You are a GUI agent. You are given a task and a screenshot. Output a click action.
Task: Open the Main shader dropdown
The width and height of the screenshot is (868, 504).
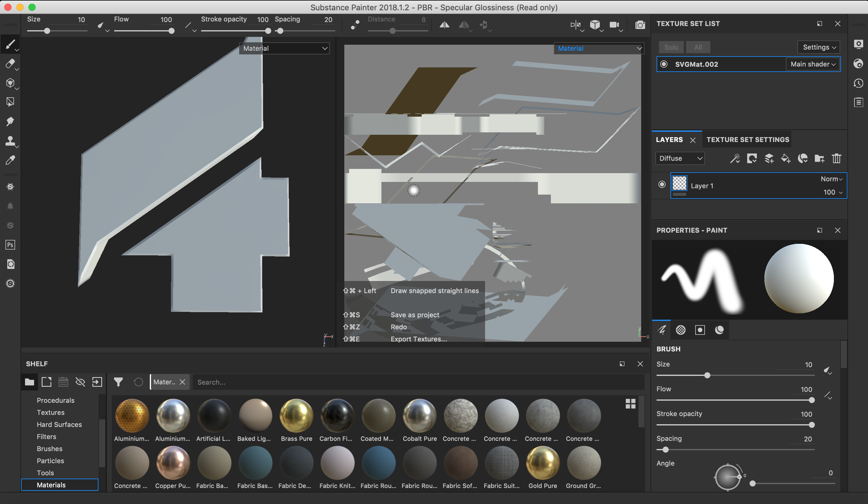point(813,64)
